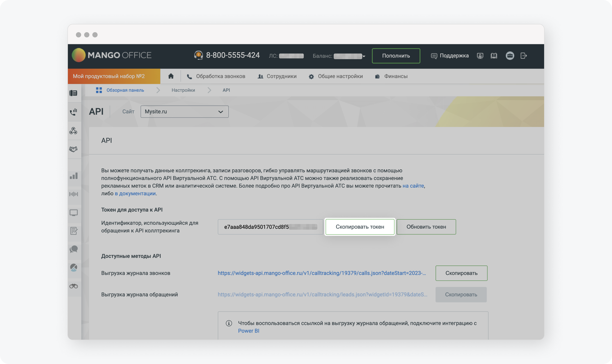Open the notes form sidebar icon
Image resolution: width=612 pixels, height=364 pixels.
coord(74,231)
